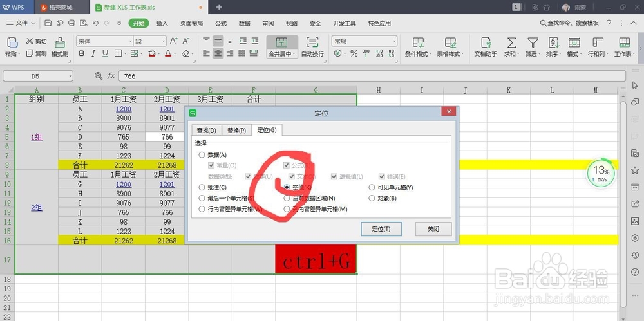
Task: Click the undo icon
Action: (96, 23)
